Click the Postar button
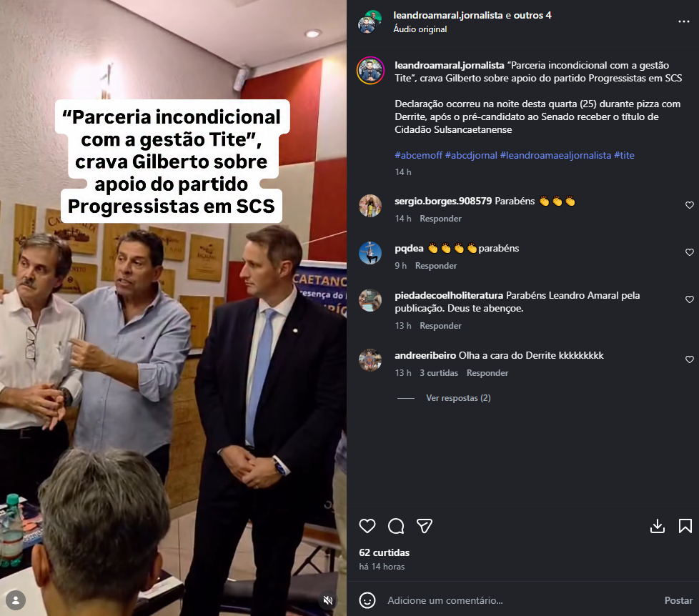 [x=678, y=600]
